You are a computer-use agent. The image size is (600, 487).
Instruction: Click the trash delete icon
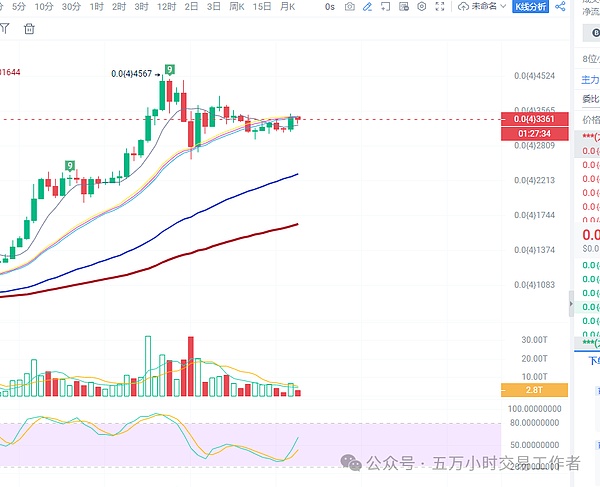(x=28, y=28)
